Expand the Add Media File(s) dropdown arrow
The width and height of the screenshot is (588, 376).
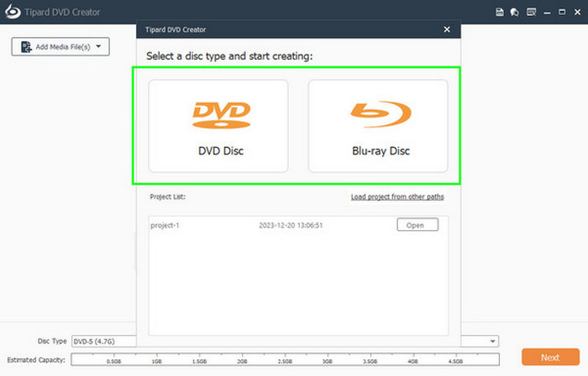tap(98, 46)
